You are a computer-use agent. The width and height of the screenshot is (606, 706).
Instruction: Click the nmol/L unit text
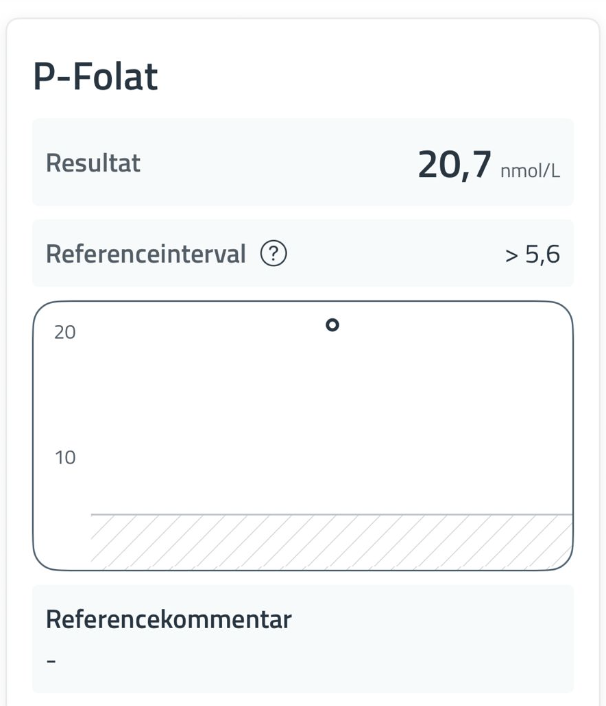529,169
